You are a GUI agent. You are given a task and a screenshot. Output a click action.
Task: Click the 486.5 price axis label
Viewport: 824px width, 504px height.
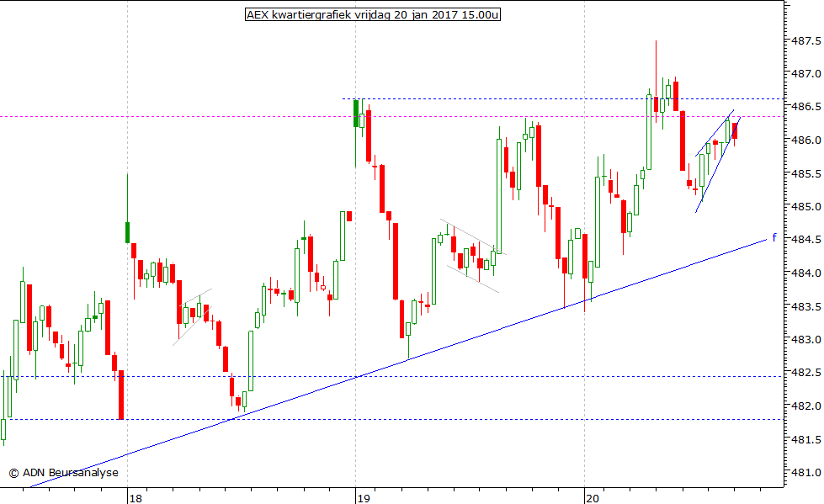click(806, 107)
